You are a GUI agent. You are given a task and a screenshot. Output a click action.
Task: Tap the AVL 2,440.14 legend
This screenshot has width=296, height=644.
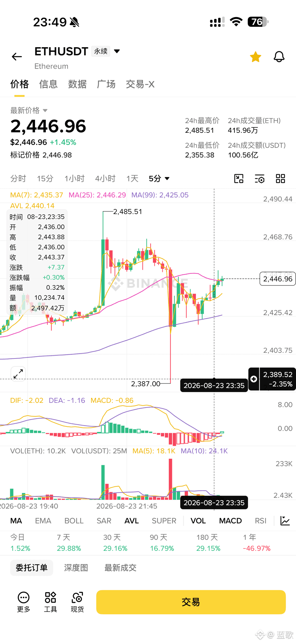click(x=32, y=206)
